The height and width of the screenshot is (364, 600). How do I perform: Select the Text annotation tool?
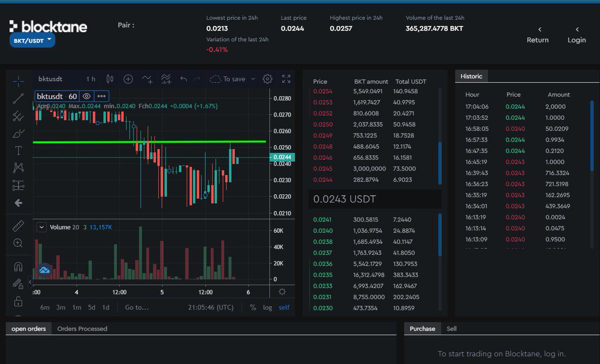point(18,150)
